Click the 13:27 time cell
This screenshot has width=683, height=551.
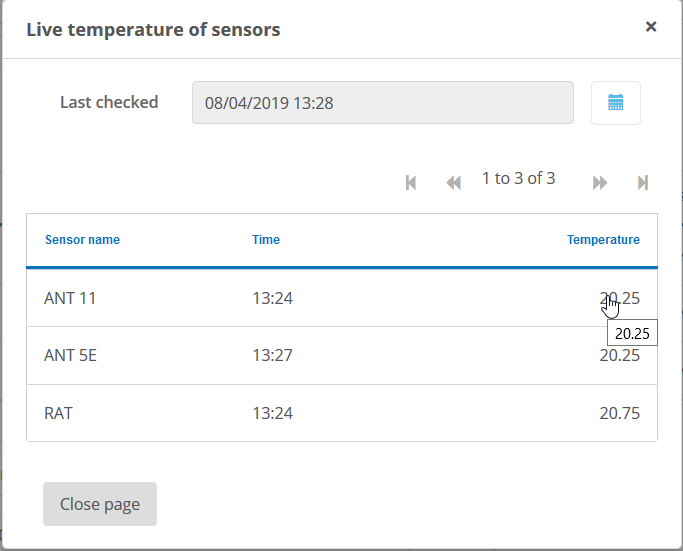click(272, 355)
